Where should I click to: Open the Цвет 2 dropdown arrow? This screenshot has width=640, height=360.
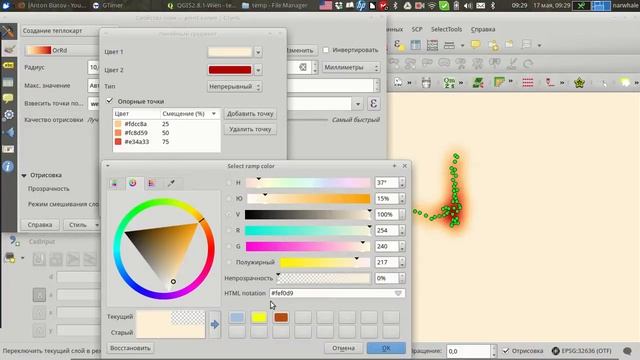258,70
